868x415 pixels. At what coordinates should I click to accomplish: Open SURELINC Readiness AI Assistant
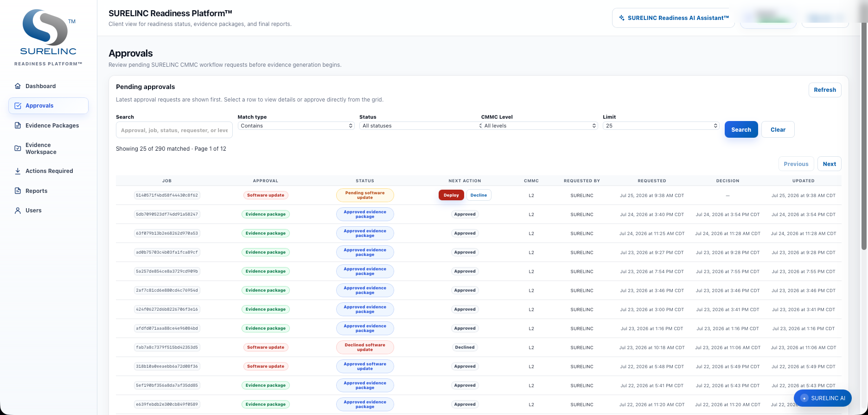(x=673, y=18)
